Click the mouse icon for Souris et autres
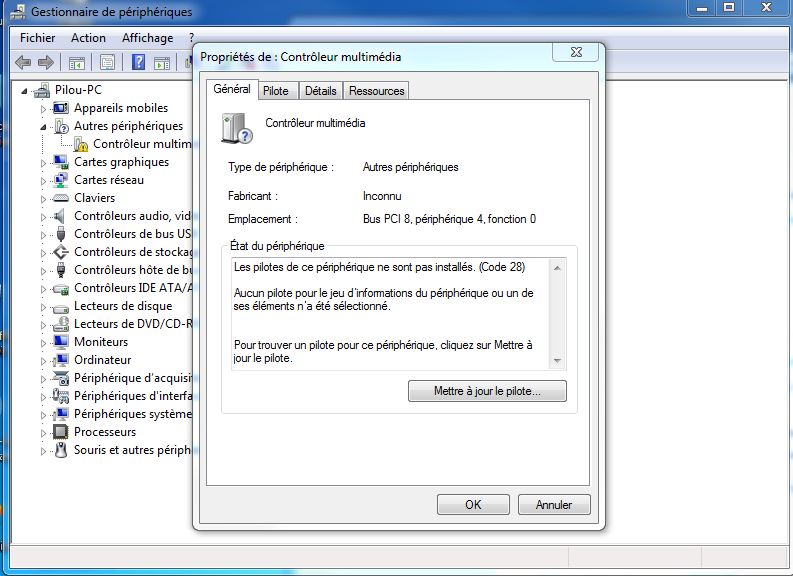The image size is (793, 576). [x=61, y=450]
